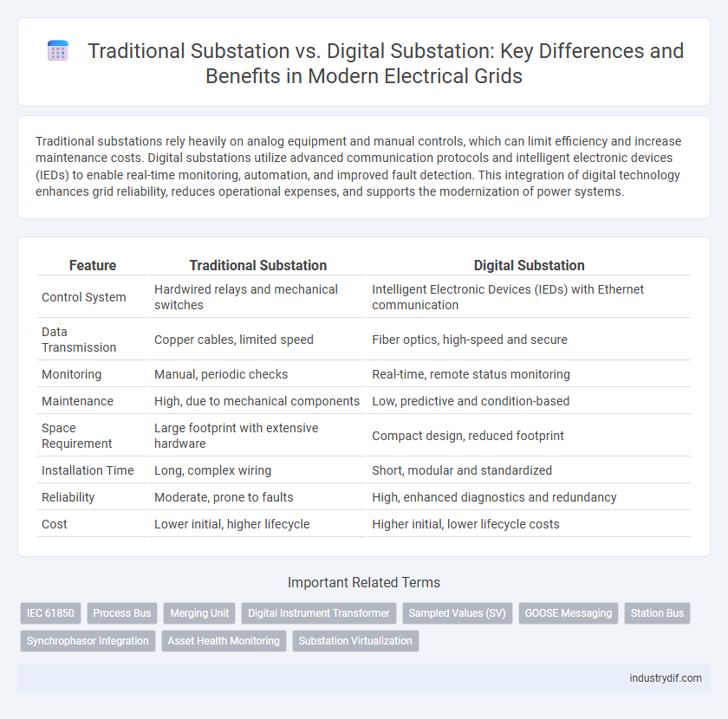Open the Digital Instrument Transformer tag
Screen dimensions: 728x719
point(319,613)
